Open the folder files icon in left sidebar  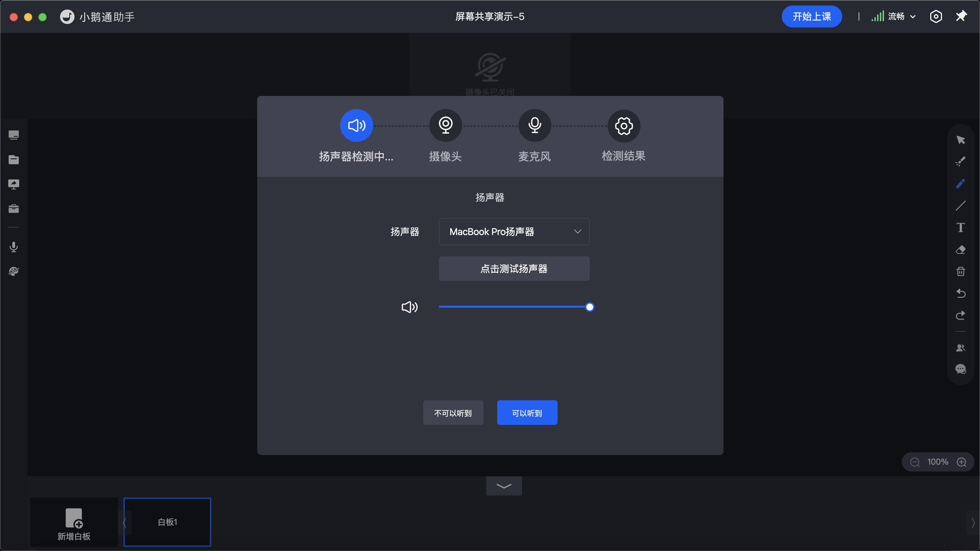click(x=14, y=160)
